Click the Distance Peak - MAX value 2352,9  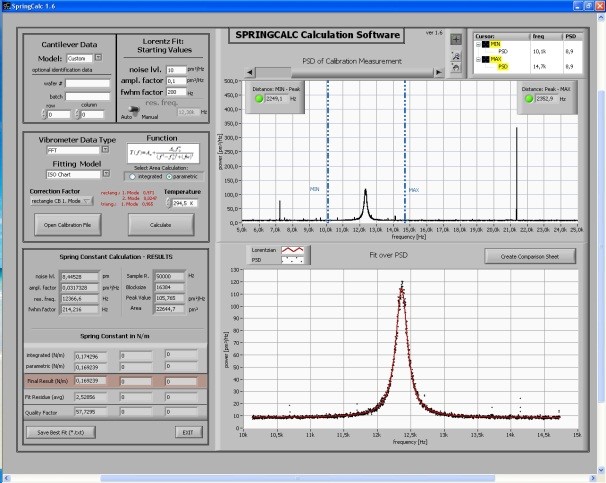[546, 99]
